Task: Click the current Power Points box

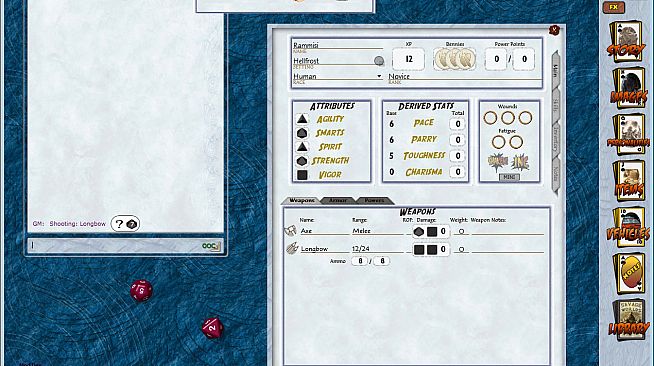Action: [496, 59]
